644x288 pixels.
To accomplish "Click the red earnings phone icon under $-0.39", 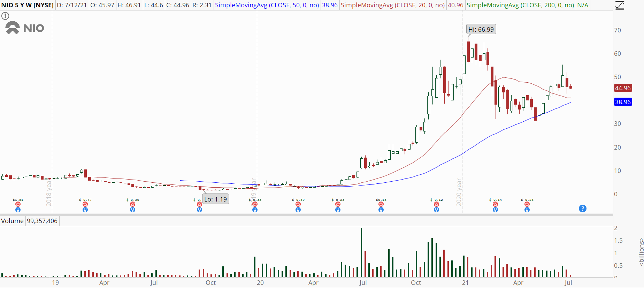I will pyautogui.click(x=298, y=204).
